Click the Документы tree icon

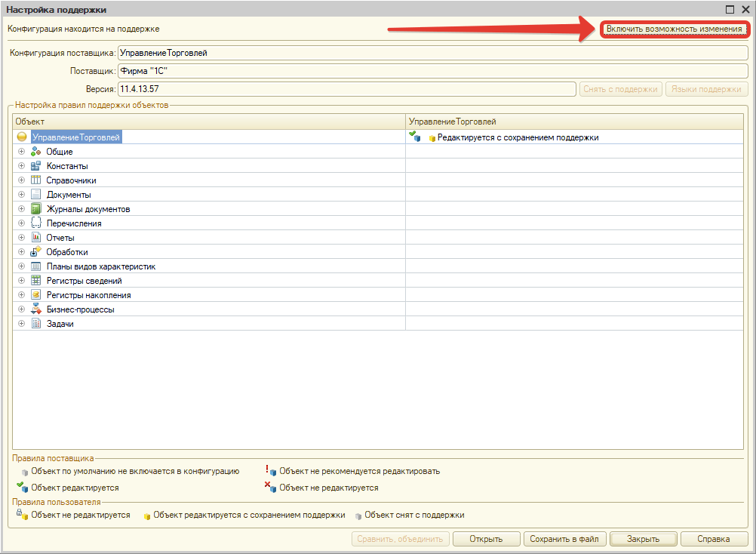coord(35,195)
